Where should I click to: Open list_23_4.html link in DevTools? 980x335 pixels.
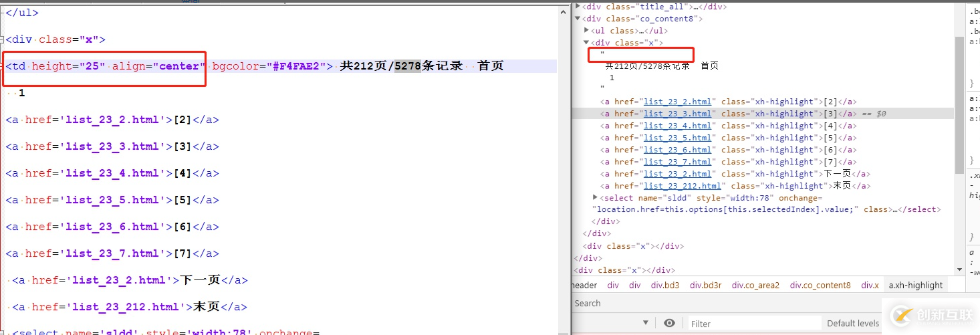[677, 126]
